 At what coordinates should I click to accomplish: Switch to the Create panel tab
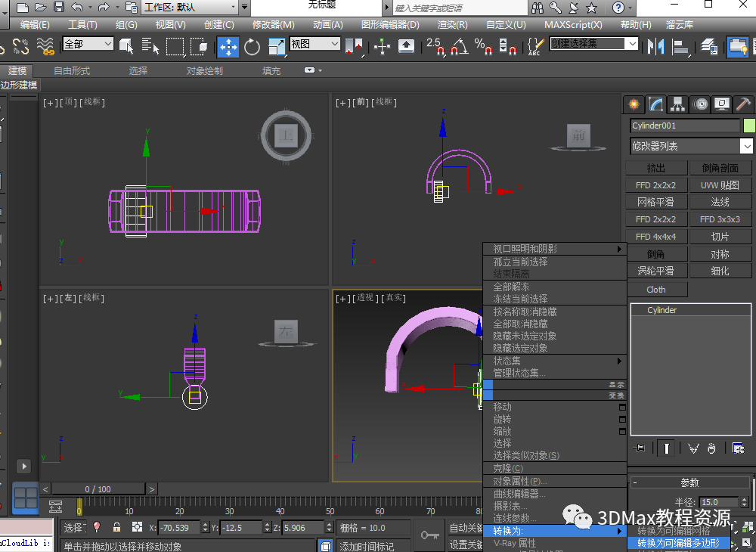(x=634, y=104)
